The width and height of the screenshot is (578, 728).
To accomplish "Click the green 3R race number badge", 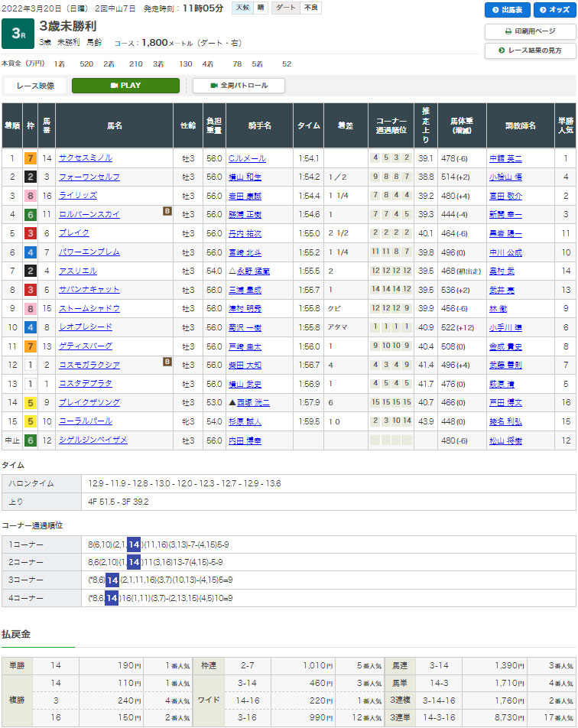I will click(16, 34).
